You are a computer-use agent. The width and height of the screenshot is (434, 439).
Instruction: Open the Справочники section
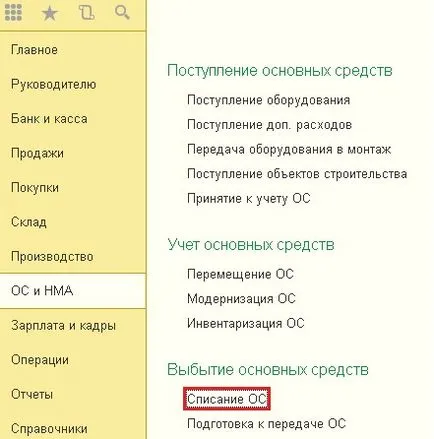pyautogui.click(x=49, y=429)
